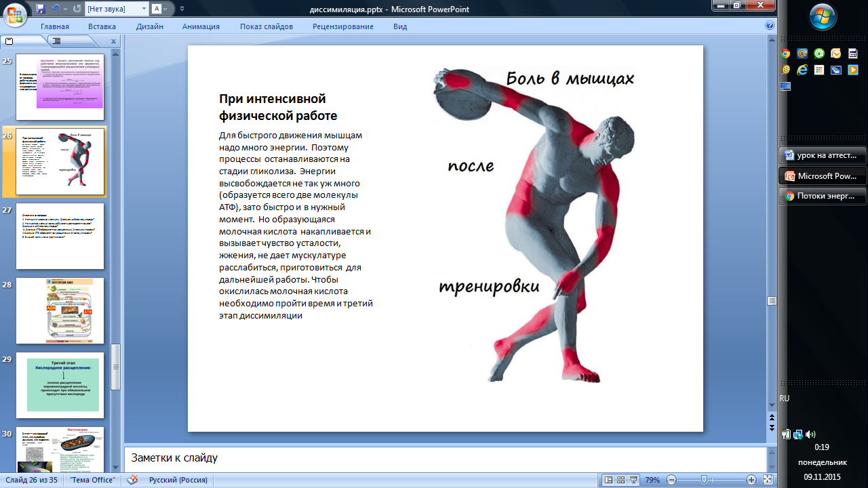Launch Google Chrome from quick launch

click(x=786, y=54)
